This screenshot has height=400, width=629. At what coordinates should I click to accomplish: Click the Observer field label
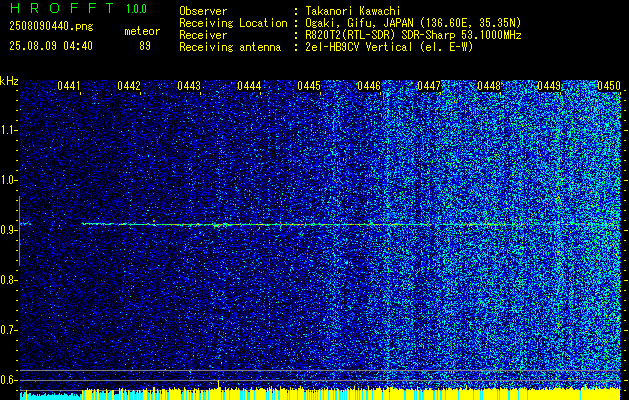point(203,11)
